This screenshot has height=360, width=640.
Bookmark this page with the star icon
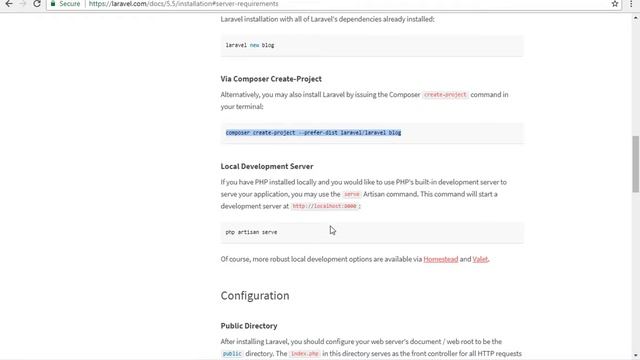tap(615, 4)
